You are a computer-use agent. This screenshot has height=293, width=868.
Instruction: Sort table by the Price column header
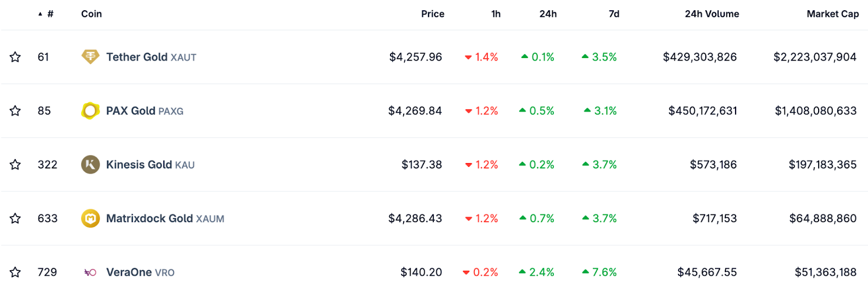(x=432, y=14)
